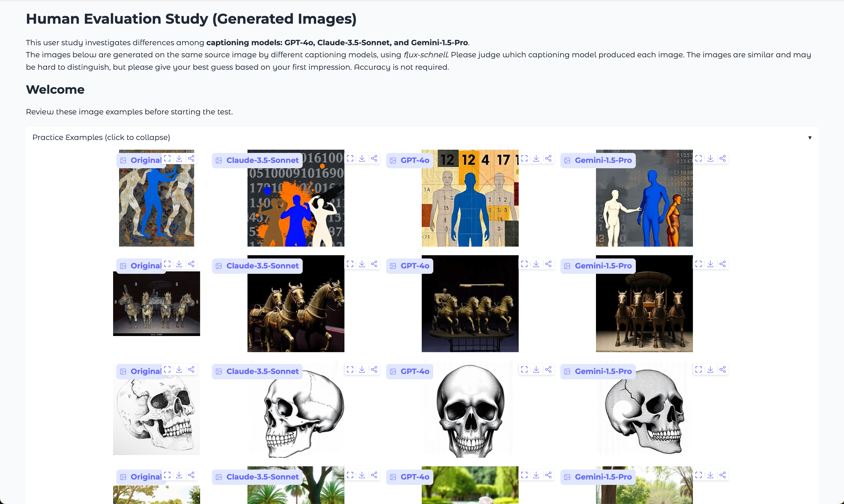The height and width of the screenshot is (504, 844).
Task: Fullscreen the first-row Gemini-1.5-Pro image
Action: [x=698, y=158]
